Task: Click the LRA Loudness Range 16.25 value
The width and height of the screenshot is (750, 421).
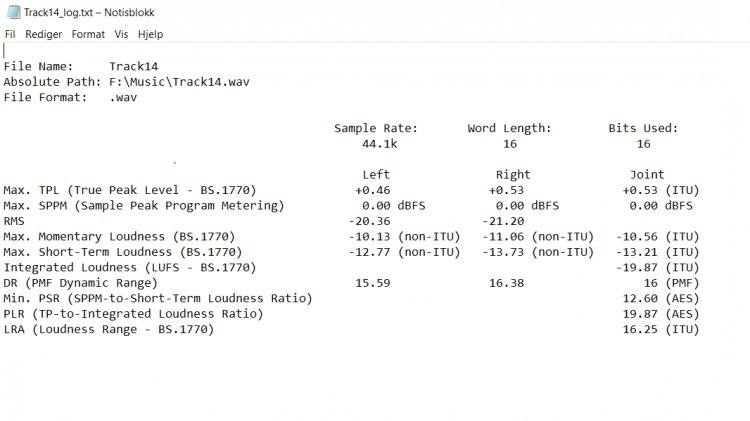Action: (640, 329)
